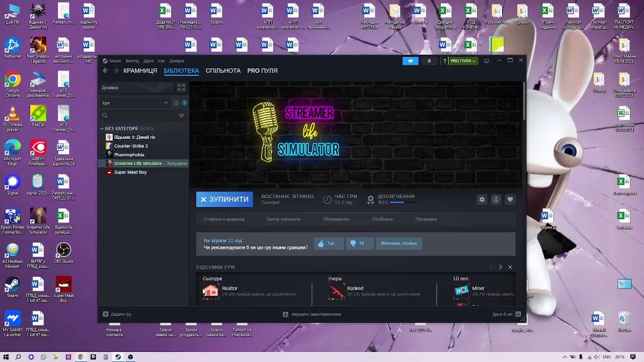Click the Realtor achievement icon
The image size is (644, 362).
[x=211, y=291]
